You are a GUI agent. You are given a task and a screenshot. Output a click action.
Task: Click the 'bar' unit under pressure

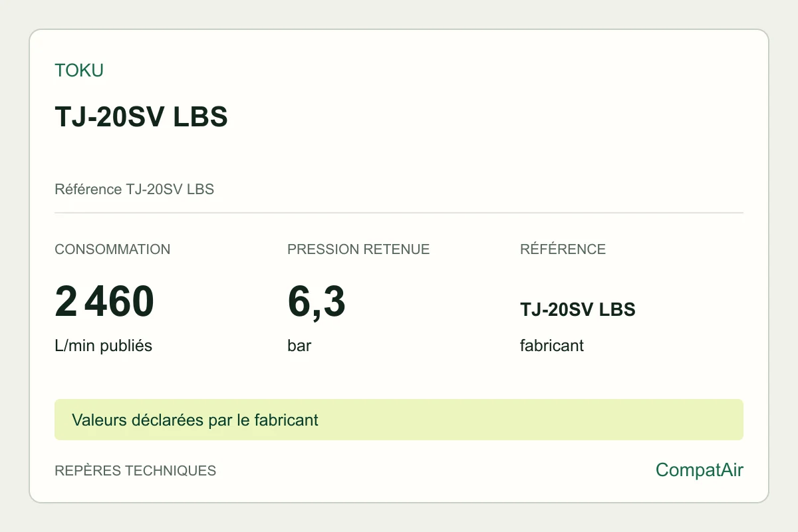299,346
